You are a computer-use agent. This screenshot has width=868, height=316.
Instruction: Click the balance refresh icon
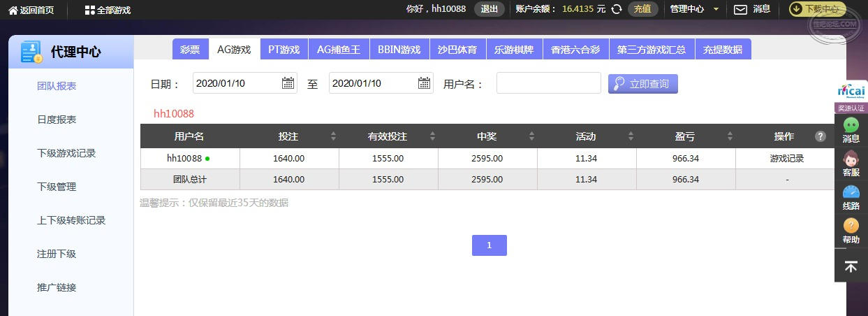click(617, 9)
